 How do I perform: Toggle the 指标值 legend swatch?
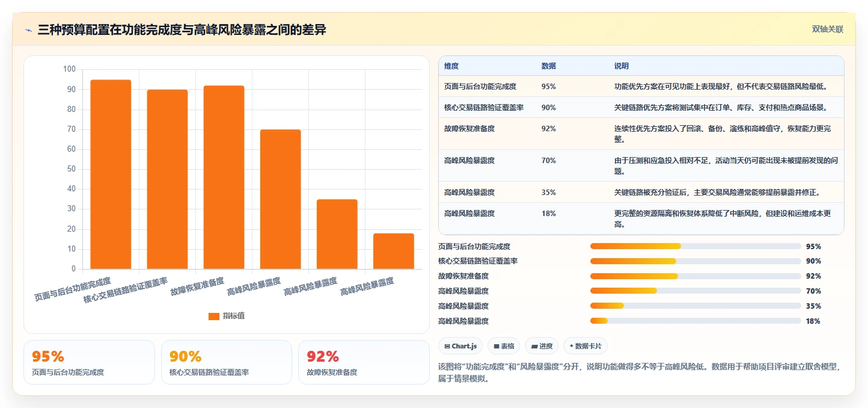[214, 316]
